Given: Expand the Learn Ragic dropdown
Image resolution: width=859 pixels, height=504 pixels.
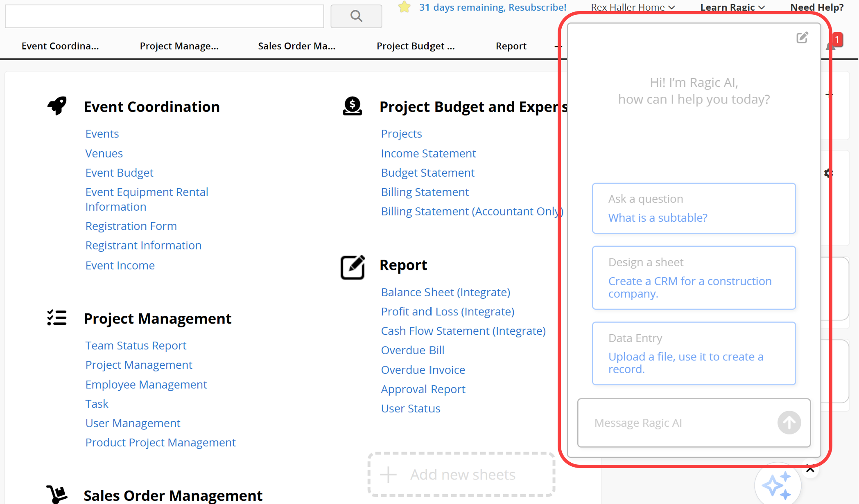Looking at the screenshot, I should (732, 7).
